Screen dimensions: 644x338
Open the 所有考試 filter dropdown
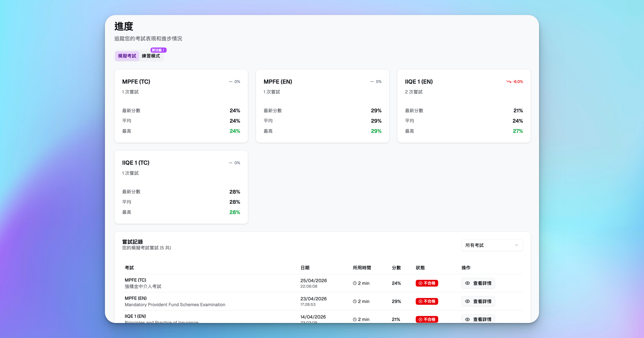coord(492,245)
